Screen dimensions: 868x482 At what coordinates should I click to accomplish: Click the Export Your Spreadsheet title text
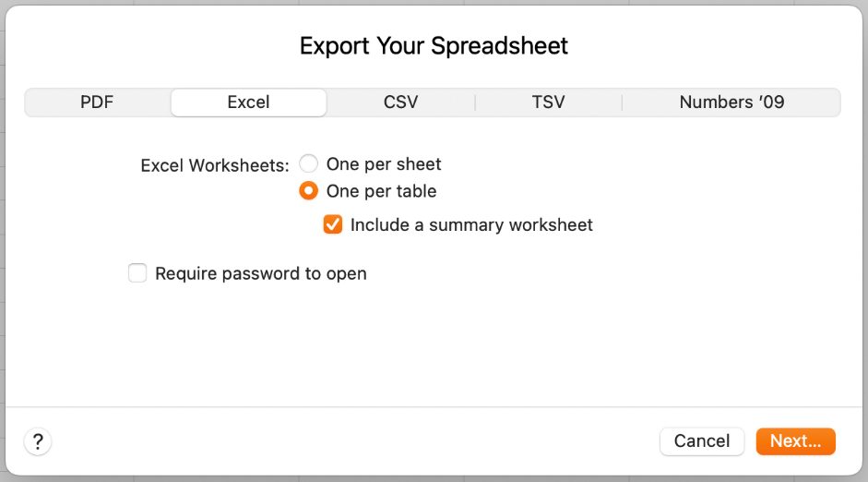(434, 46)
